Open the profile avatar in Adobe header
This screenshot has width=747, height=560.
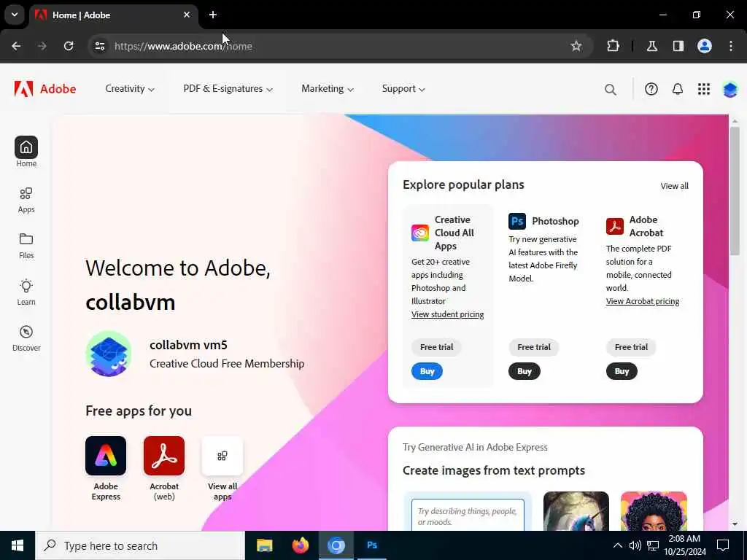pyautogui.click(x=729, y=89)
